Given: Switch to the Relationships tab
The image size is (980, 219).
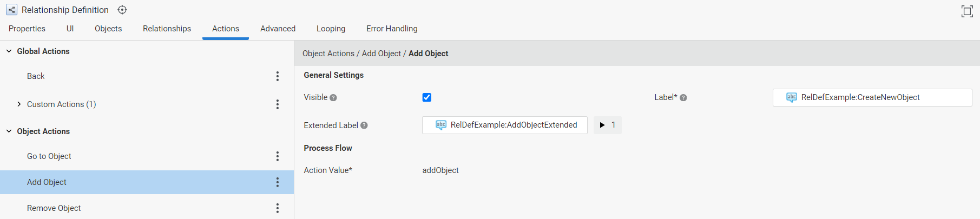Looking at the screenshot, I should click(x=167, y=29).
